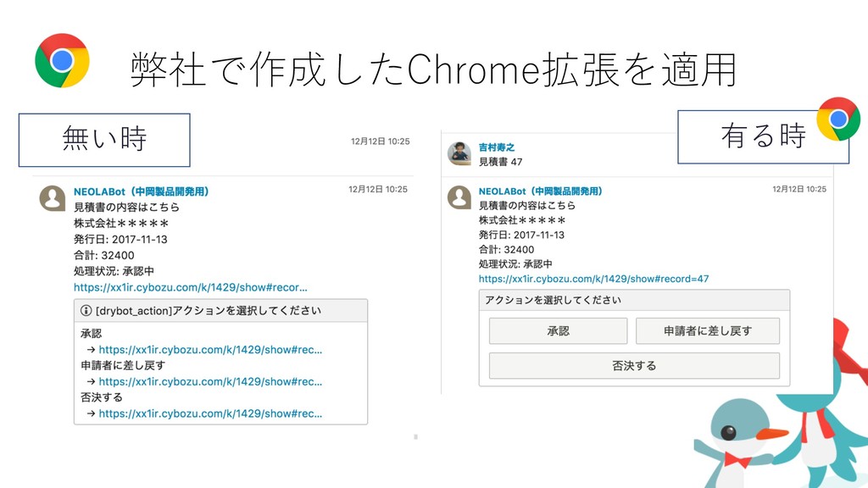Click the 有る時 label box
The height and width of the screenshot is (488, 868).
tap(763, 136)
